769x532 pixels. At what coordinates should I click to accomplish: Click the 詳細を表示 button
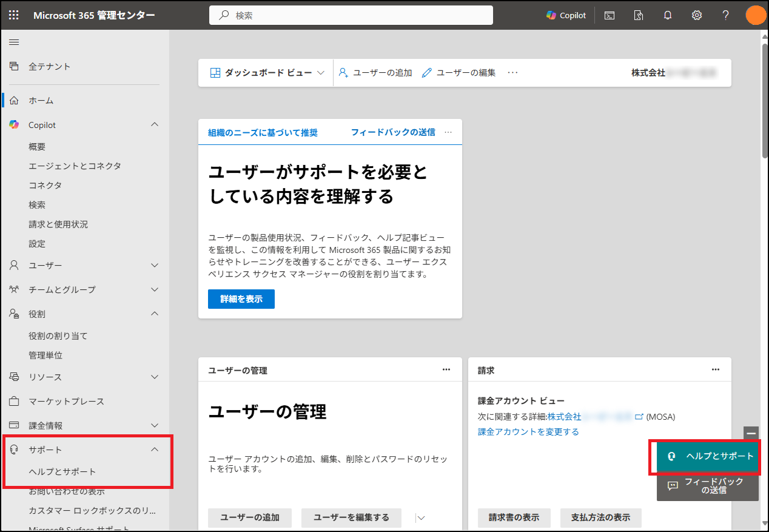[241, 298]
